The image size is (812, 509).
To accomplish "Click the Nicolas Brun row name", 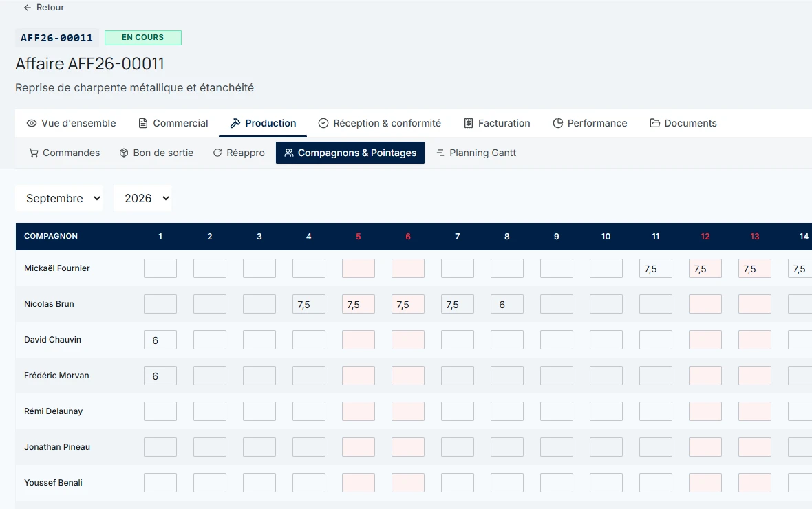I will point(49,304).
